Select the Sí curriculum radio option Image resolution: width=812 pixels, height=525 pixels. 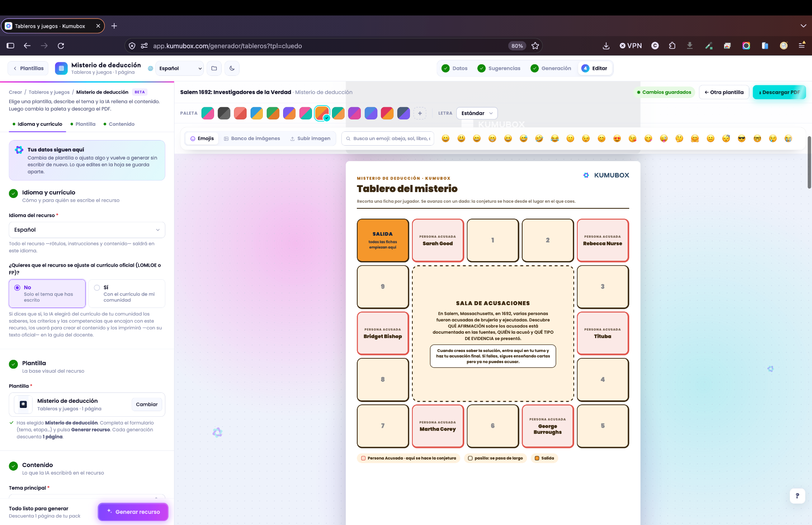pyautogui.click(x=127, y=294)
